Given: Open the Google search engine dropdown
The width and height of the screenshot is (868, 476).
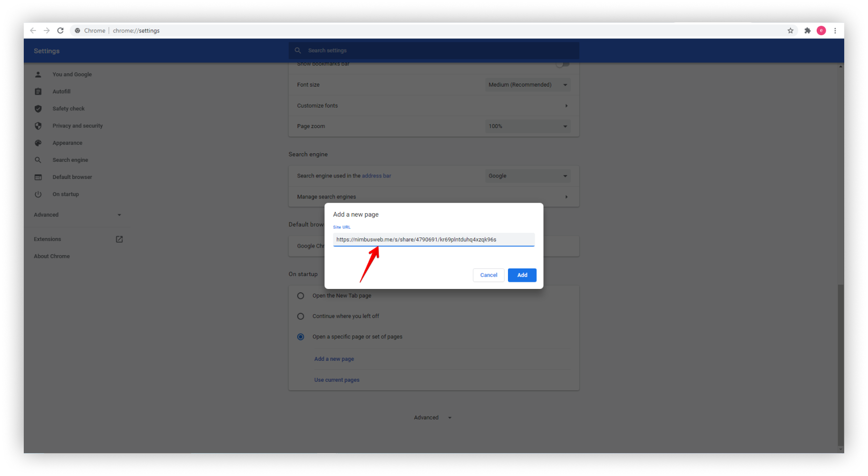Looking at the screenshot, I should tap(527, 176).
